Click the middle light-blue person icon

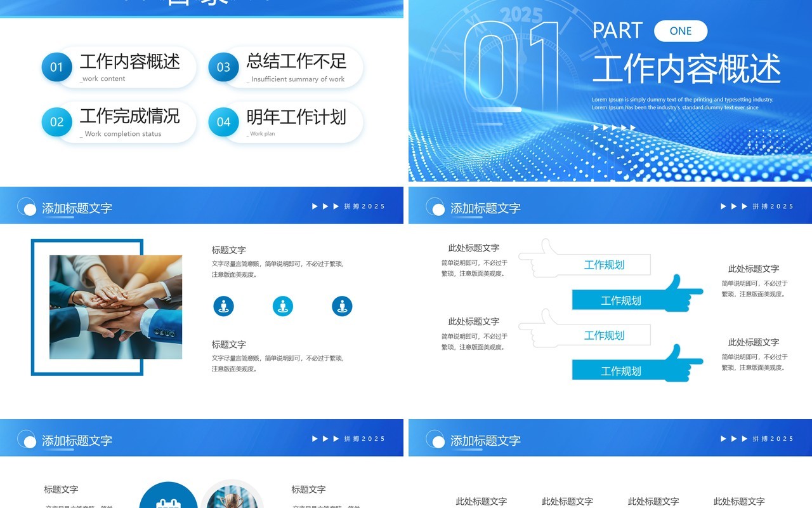[x=283, y=306]
